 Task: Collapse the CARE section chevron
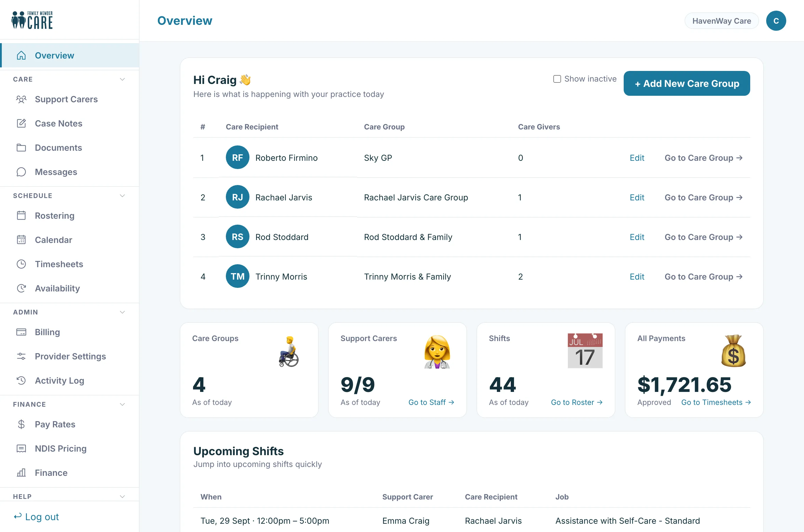tap(122, 80)
